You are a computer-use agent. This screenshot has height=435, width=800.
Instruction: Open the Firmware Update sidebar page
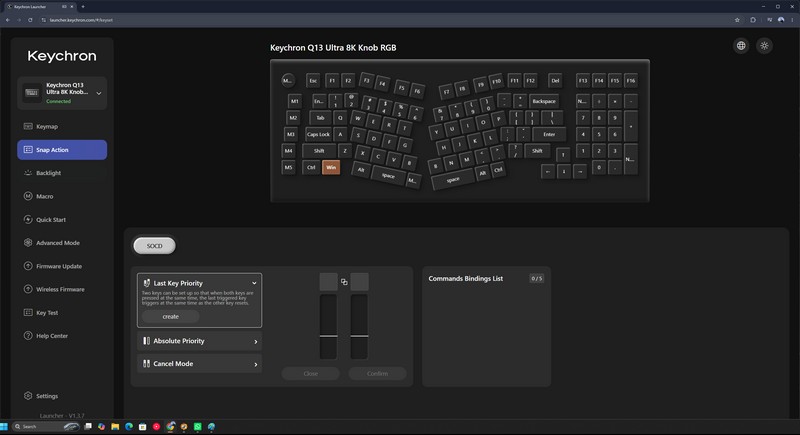point(62,266)
